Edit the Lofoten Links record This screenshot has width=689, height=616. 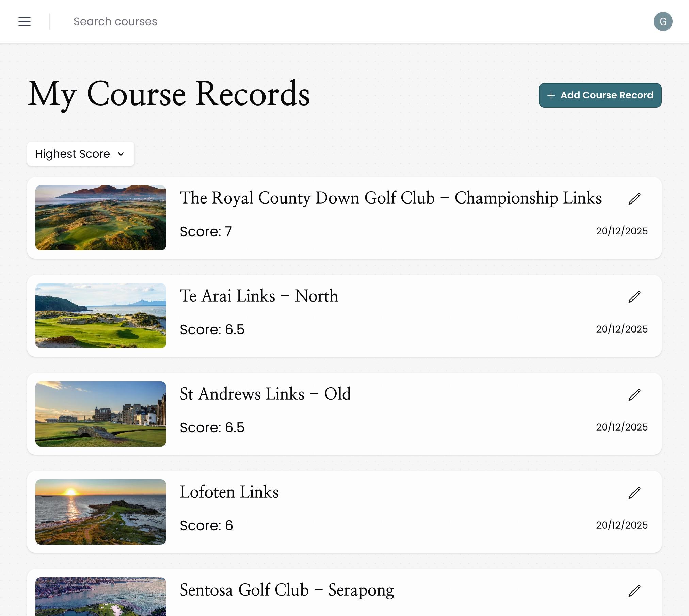point(634,493)
